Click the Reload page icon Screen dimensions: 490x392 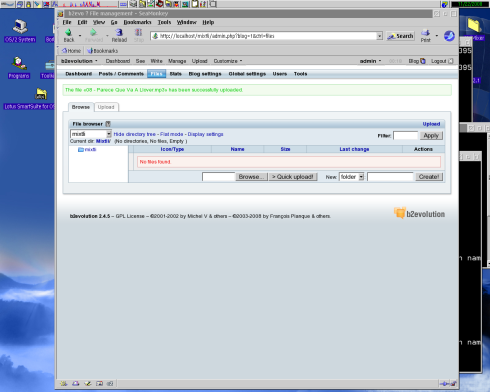coord(119,33)
